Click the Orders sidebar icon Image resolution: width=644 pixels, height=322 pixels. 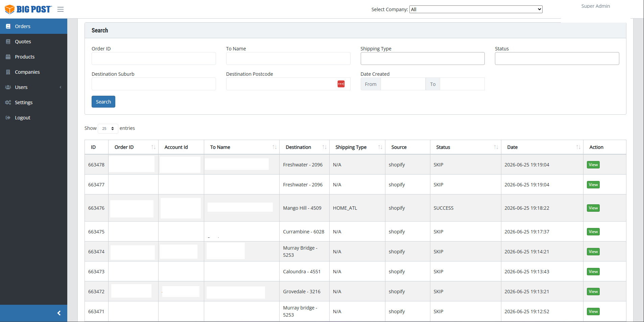tap(8, 26)
